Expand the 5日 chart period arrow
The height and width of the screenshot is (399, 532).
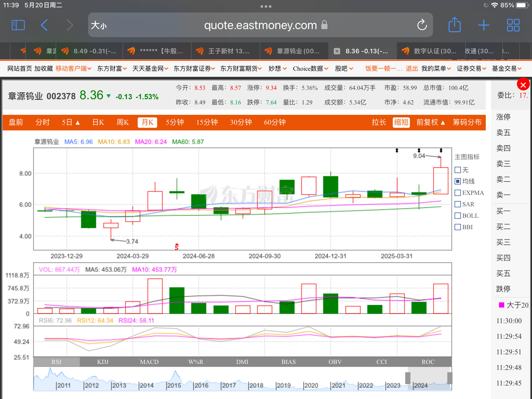coord(78,123)
